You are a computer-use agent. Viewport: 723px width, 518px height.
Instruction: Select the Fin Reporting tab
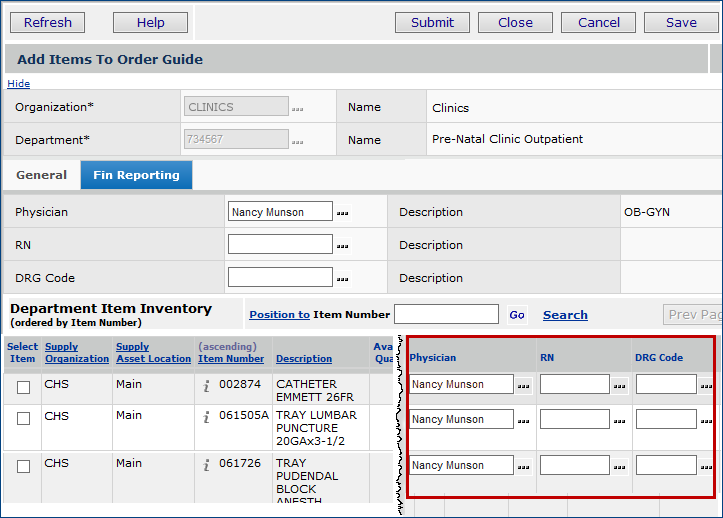[x=136, y=175]
